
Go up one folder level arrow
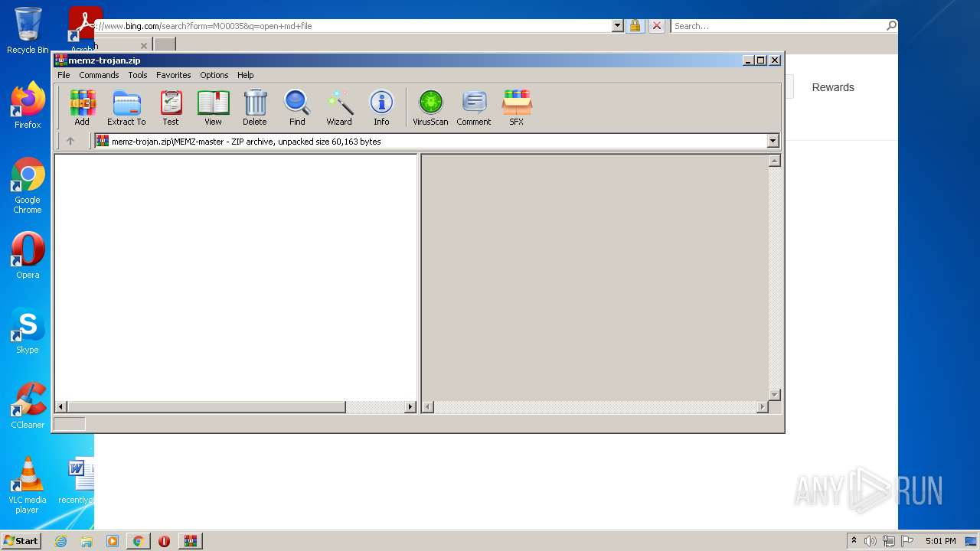pos(70,141)
